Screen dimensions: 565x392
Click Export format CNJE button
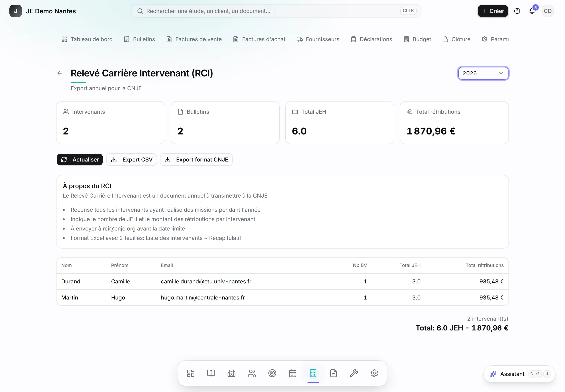pos(196,160)
